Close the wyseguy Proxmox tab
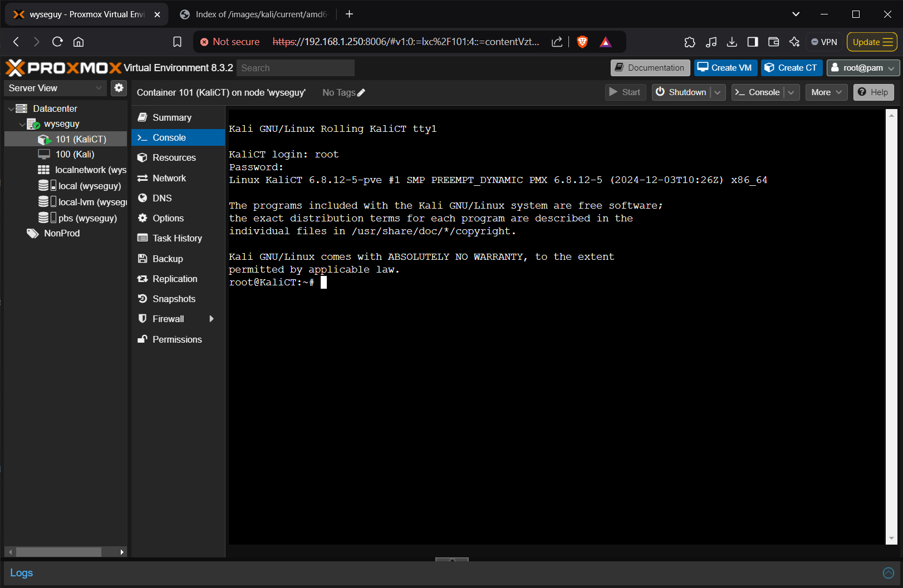The height and width of the screenshot is (588, 903). [157, 14]
